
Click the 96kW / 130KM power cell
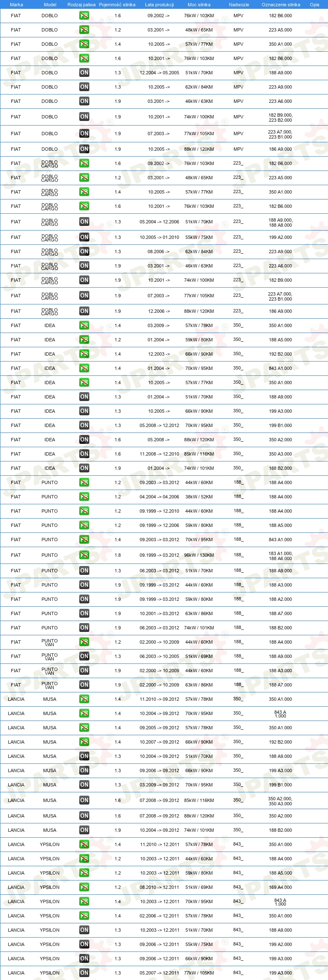click(199, 555)
